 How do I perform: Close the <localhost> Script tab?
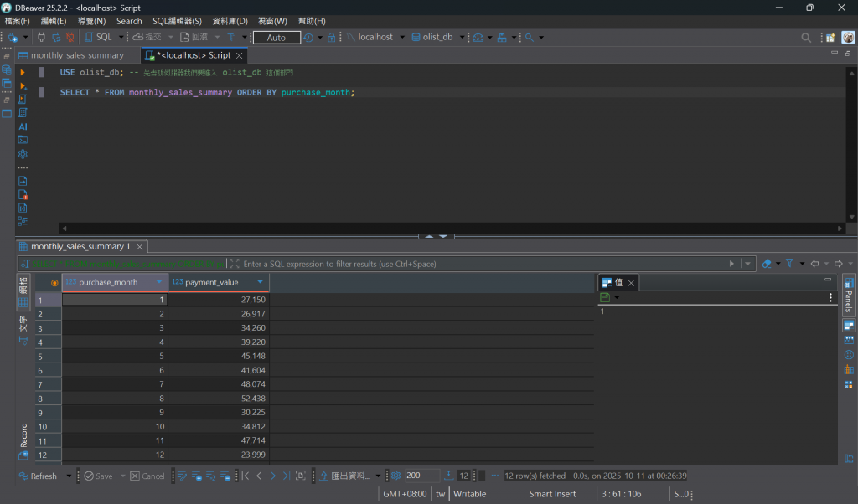pos(239,55)
